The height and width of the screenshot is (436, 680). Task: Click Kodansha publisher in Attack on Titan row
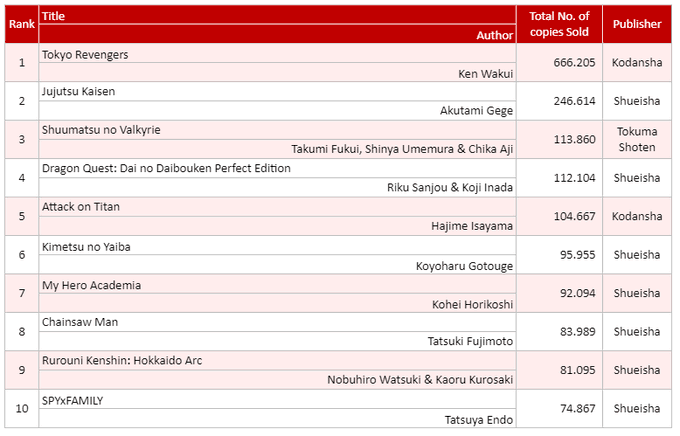coord(637,216)
